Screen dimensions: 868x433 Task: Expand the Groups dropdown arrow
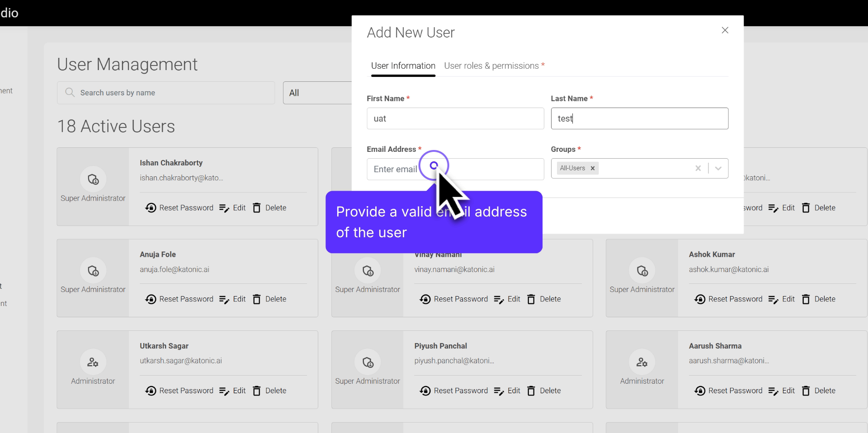tap(718, 168)
